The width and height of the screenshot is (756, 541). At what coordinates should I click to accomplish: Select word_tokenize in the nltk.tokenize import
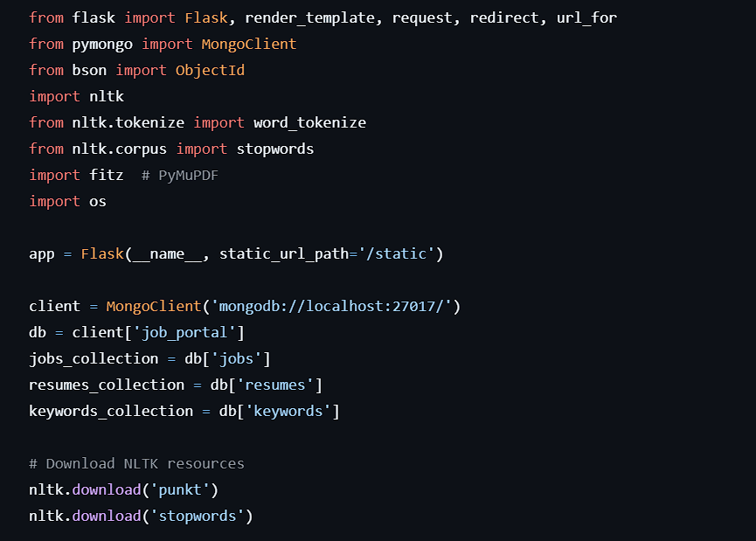pyautogui.click(x=309, y=123)
